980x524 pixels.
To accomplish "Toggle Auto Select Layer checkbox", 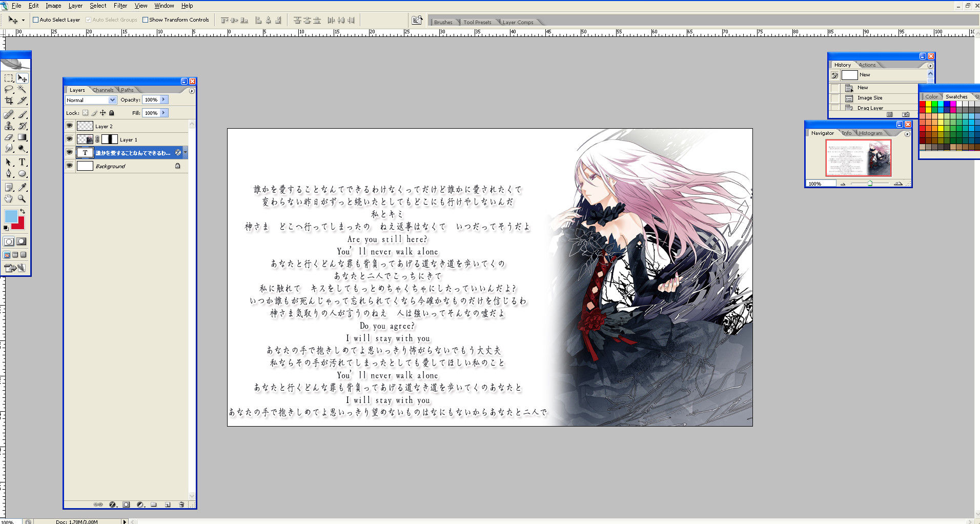I will [x=36, y=20].
